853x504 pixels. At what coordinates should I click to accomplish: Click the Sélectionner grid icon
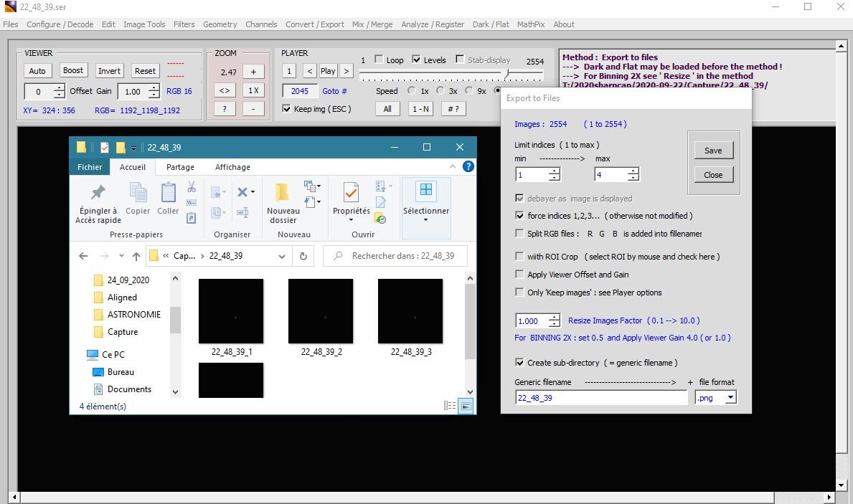coord(426,190)
